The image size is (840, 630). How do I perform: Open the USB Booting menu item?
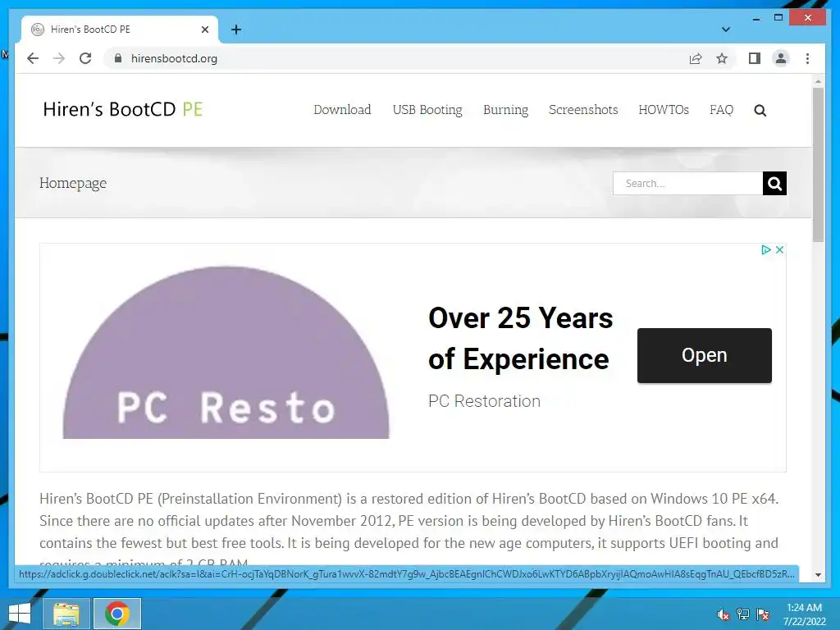click(x=427, y=110)
